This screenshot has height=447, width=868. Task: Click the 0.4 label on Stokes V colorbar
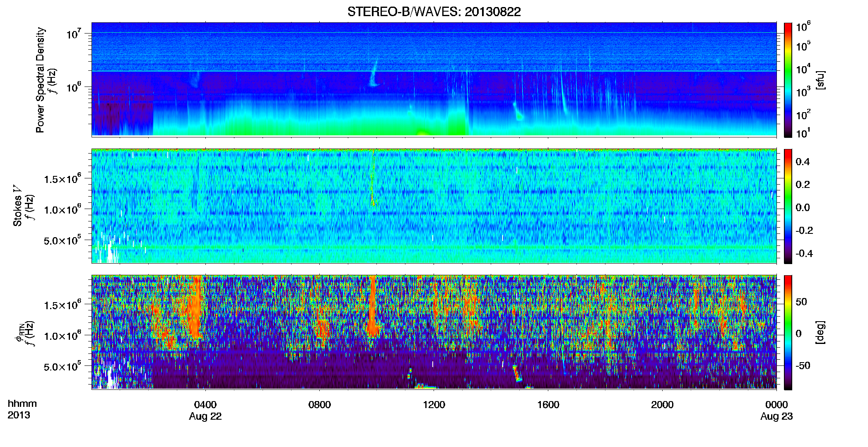tap(803, 162)
